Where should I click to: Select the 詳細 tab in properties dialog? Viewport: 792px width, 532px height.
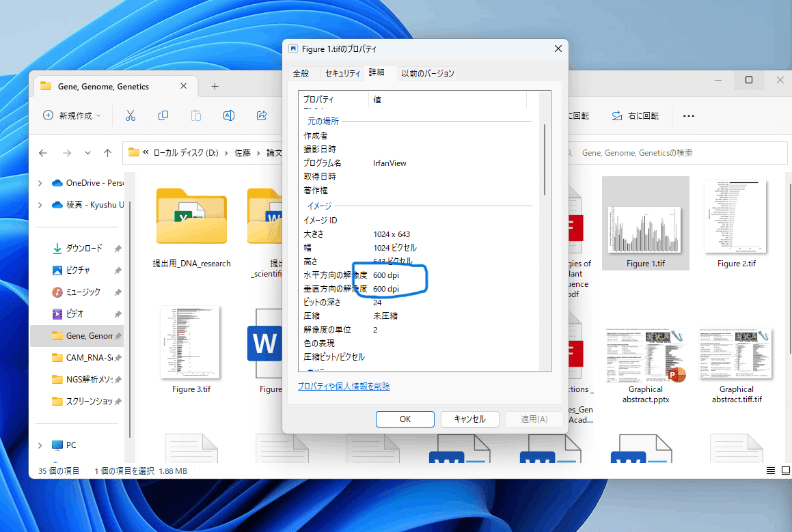click(377, 72)
